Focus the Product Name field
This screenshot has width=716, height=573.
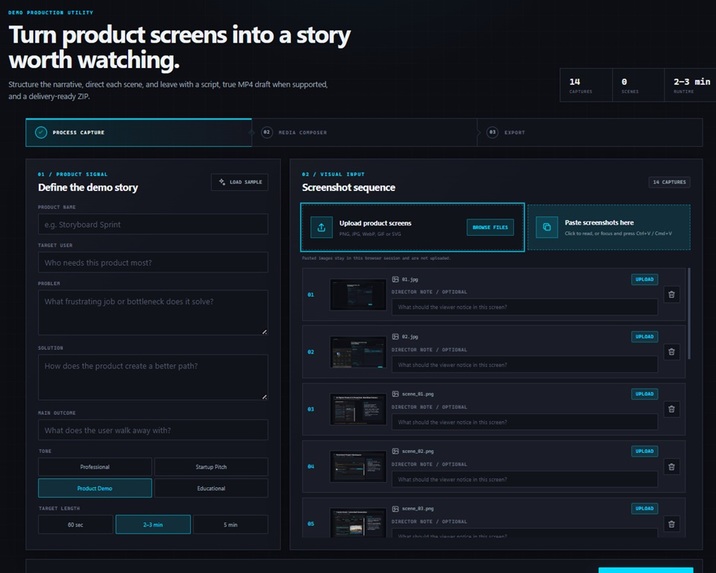pos(153,224)
